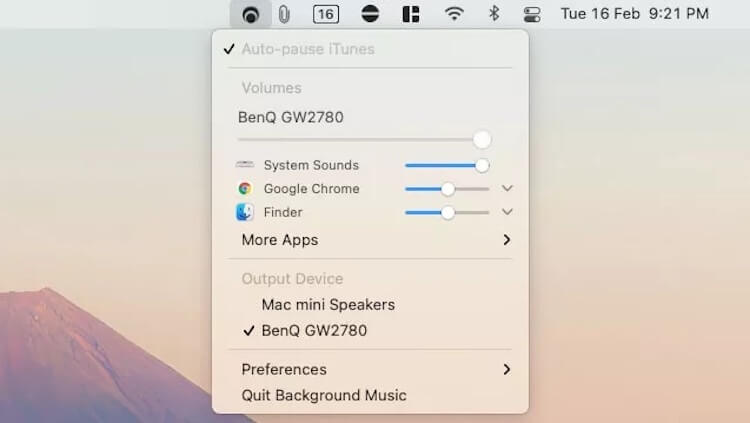
Task: Click the Output Device section label
Action: coord(292,279)
